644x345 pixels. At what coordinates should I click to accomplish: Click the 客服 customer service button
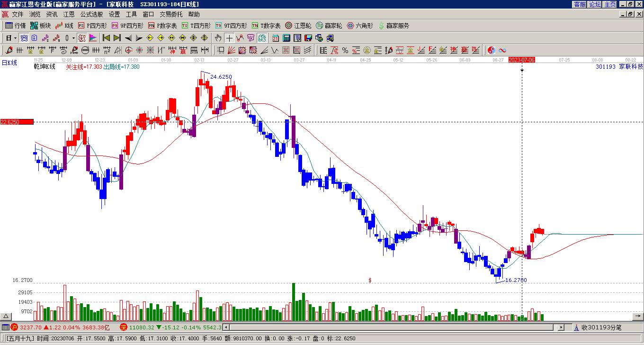pyautogui.click(x=580, y=4)
